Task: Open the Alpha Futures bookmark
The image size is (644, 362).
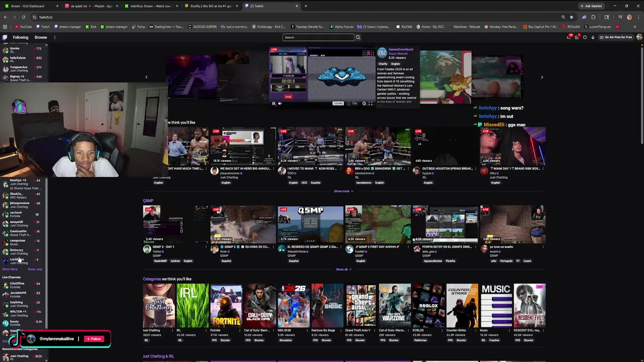Action: tap(342, 27)
